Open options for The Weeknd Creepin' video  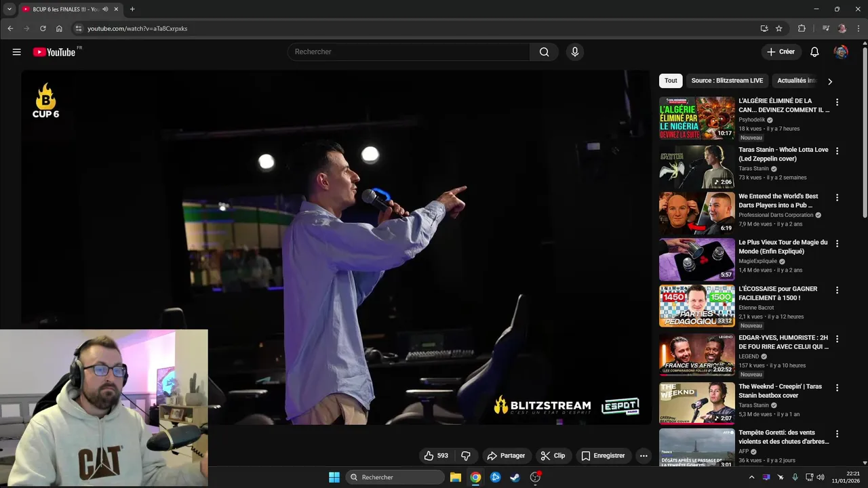tap(837, 388)
